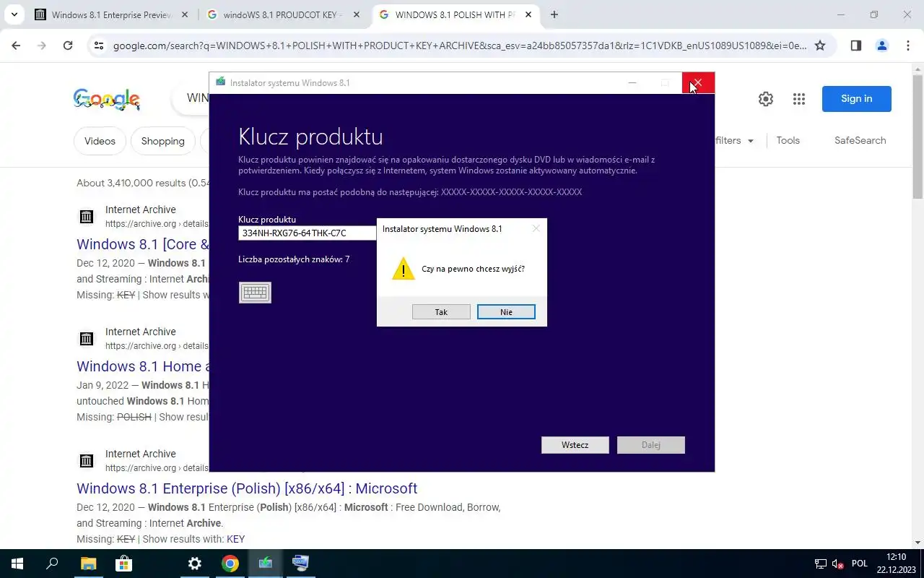Open Windows 8.1 [Core & result link
The width and height of the screenshot is (924, 578).
pos(143,244)
